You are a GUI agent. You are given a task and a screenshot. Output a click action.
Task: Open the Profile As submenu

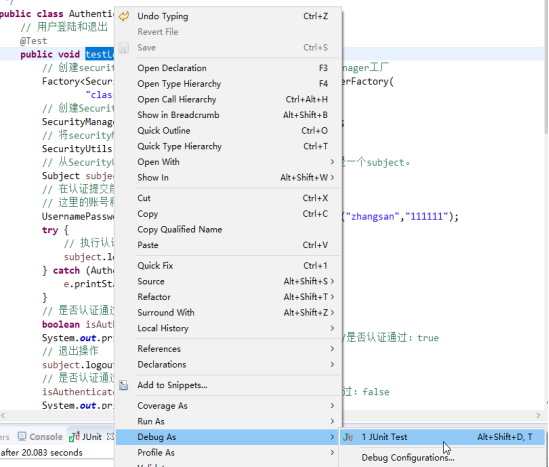228,453
